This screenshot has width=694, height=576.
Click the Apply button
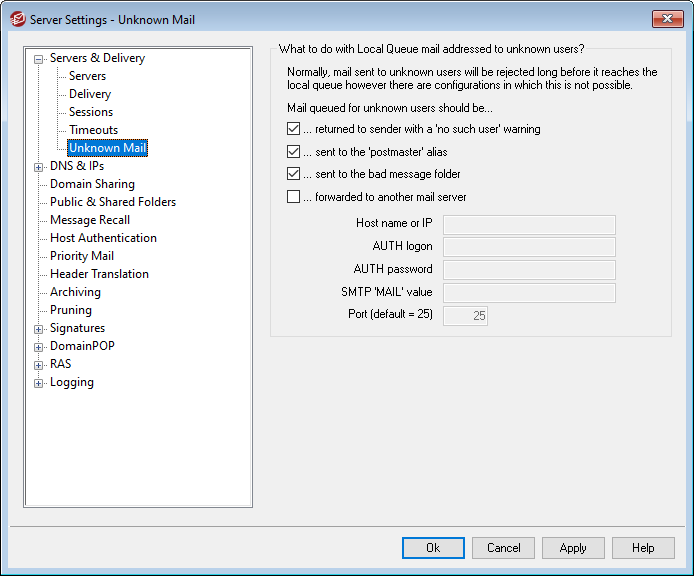pyautogui.click(x=573, y=548)
